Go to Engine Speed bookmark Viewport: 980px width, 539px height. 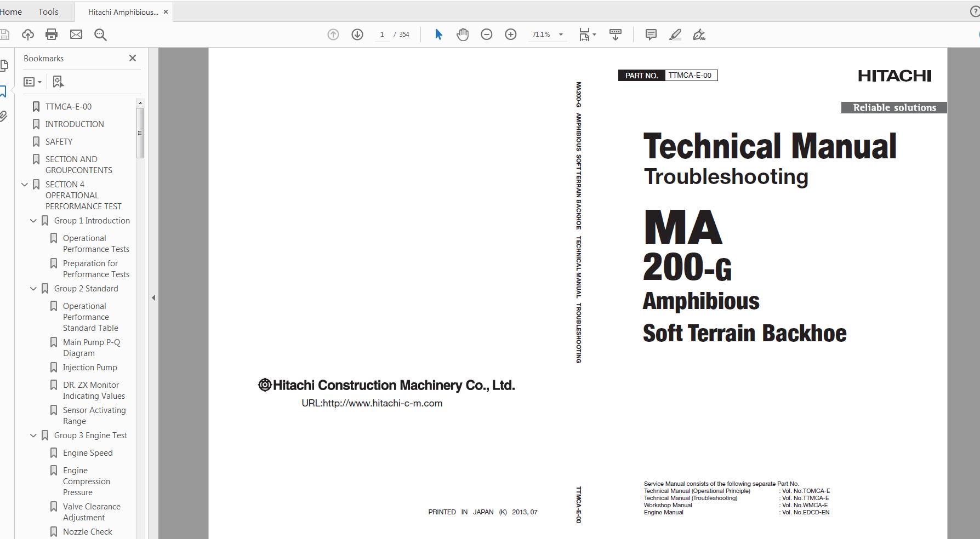point(88,453)
